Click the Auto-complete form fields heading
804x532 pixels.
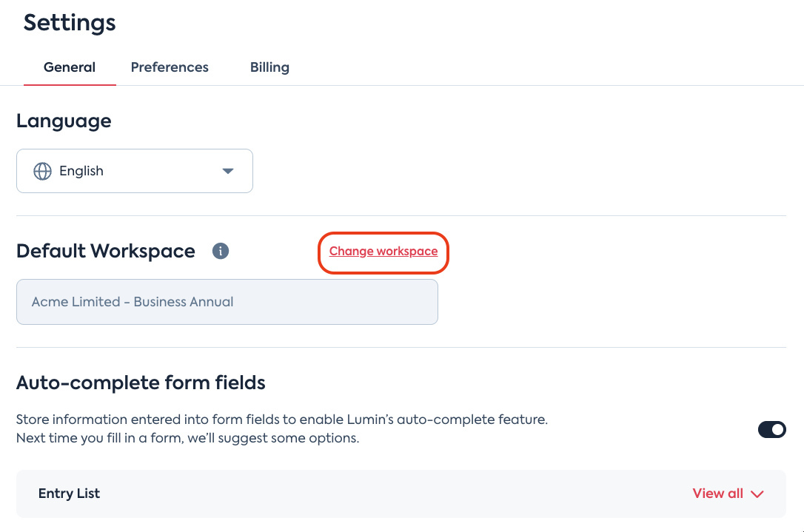[141, 383]
